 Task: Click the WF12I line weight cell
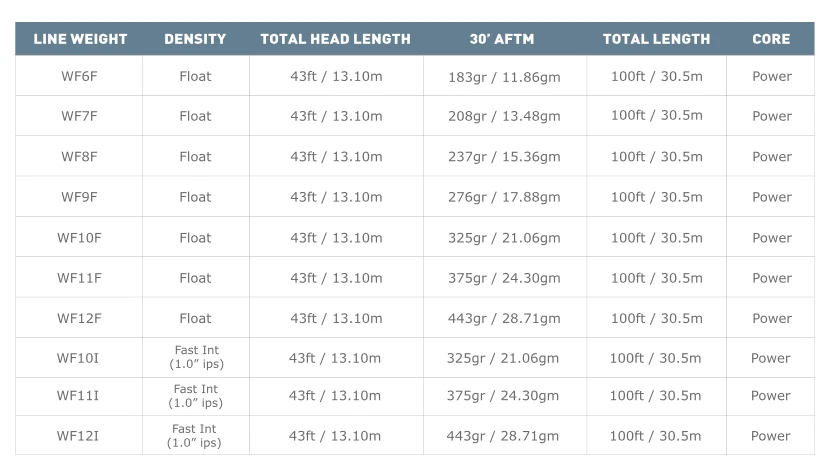click(x=80, y=436)
